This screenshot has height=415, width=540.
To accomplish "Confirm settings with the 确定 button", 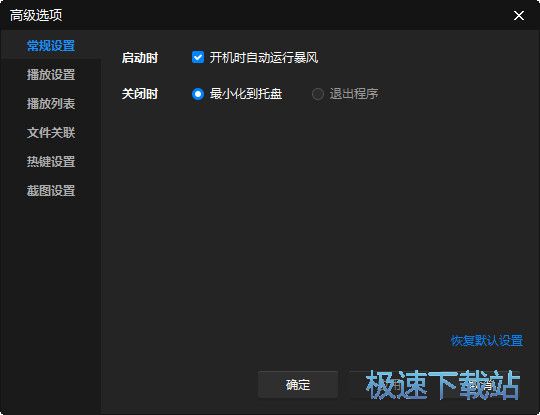I will click(298, 385).
